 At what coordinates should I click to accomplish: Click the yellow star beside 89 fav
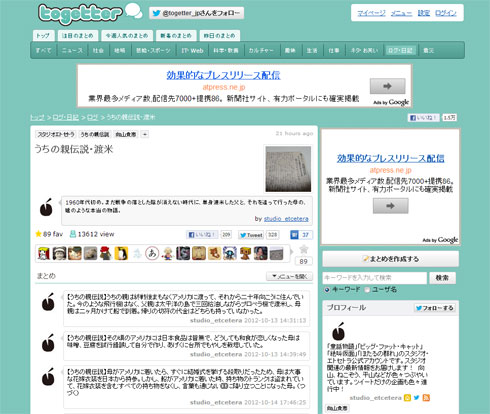(38, 234)
